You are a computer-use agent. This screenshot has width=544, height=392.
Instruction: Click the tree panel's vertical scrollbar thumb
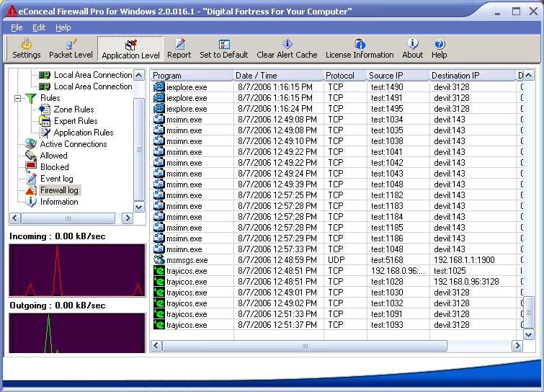[139, 149]
